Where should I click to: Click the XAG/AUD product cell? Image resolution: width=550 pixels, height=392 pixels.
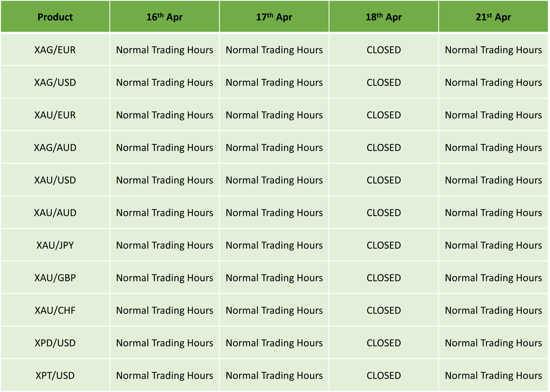[55, 147]
